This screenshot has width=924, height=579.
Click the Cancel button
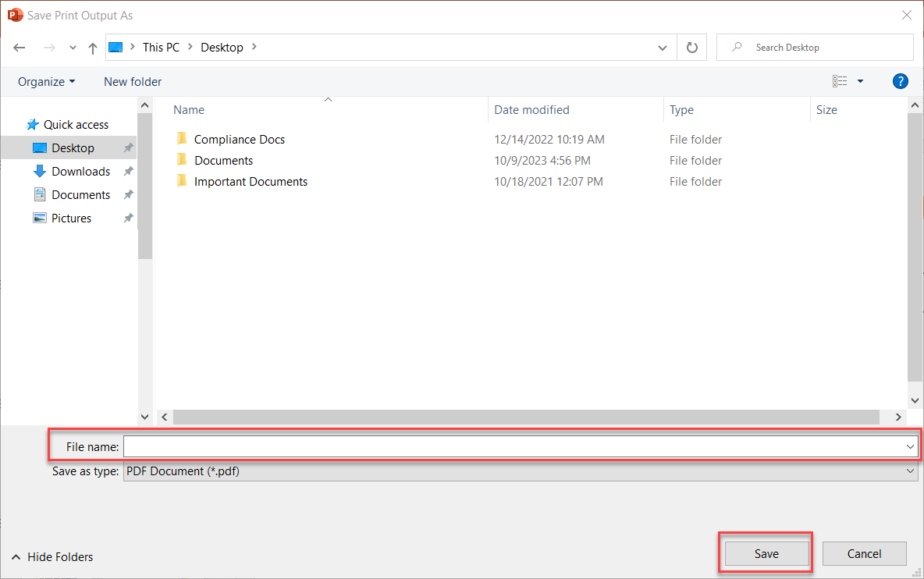click(864, 554)
